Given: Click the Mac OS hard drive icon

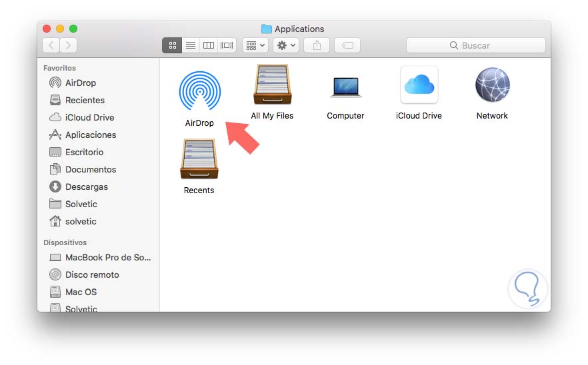Looking at the screenshot, I should (55, 292).
